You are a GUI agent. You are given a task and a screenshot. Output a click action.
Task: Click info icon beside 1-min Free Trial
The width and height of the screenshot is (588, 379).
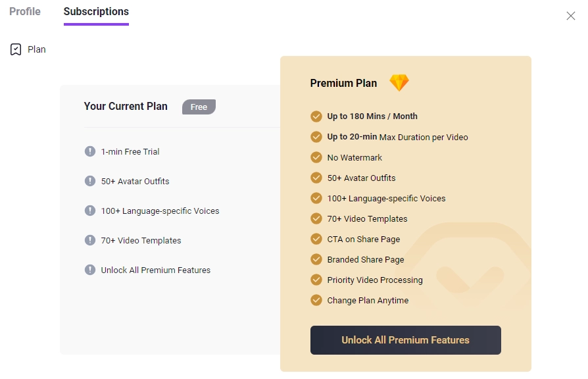(90, 151)
